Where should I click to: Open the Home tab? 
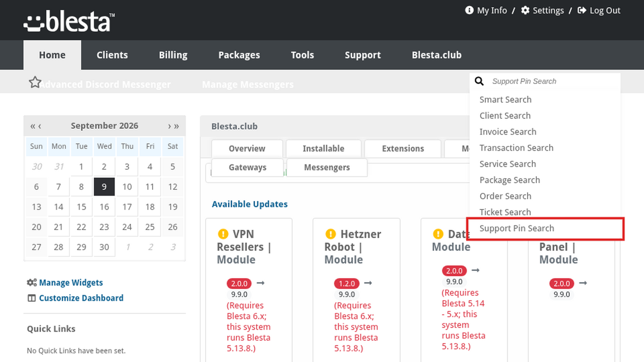pos(52,55)
